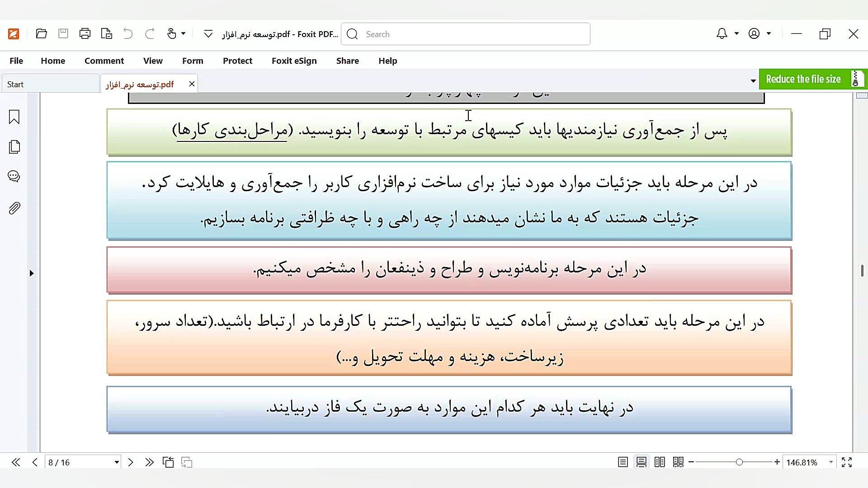Open the Bookmarks panel icon
The image size is (868, 488).
14,117
